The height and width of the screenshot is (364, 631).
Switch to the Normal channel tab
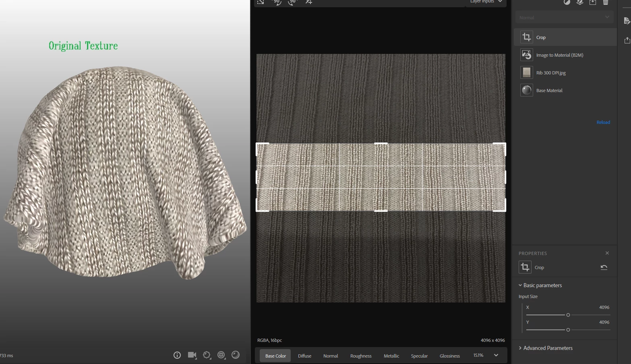(x=331, y=356)
